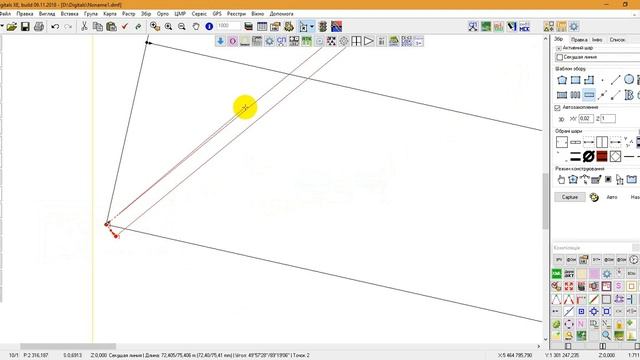The width and height of the screenshot is (640, 360).
Task: Click the pink O toolbar icon
Action: [x=233, y=41]
